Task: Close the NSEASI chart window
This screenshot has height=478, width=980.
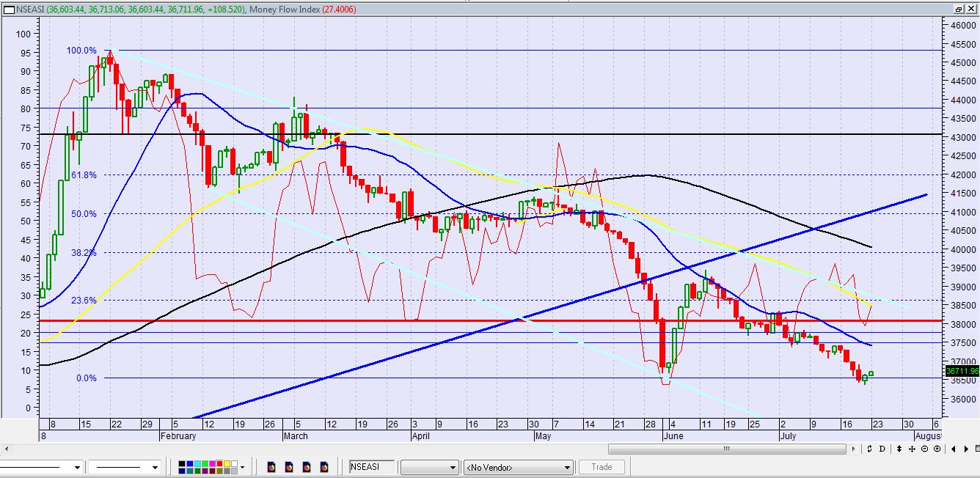Action: coord(970,9)
